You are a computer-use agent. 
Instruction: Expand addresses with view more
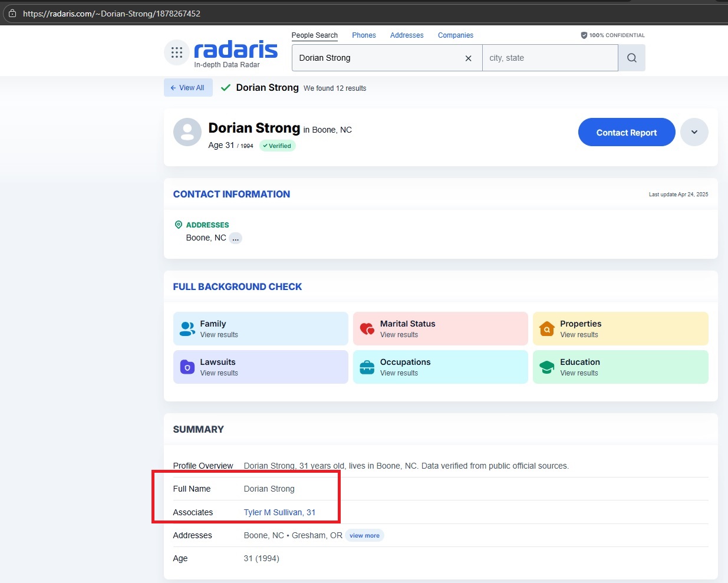[364, 536]
